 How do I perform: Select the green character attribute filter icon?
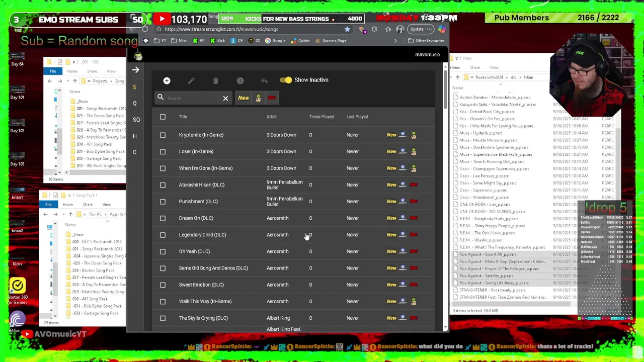tap(258, 98)
